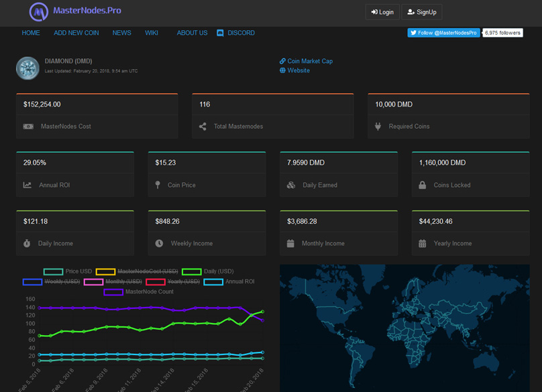Click the 10,000 DMD required coins value

pyautogui.click(x=394, y=105)
